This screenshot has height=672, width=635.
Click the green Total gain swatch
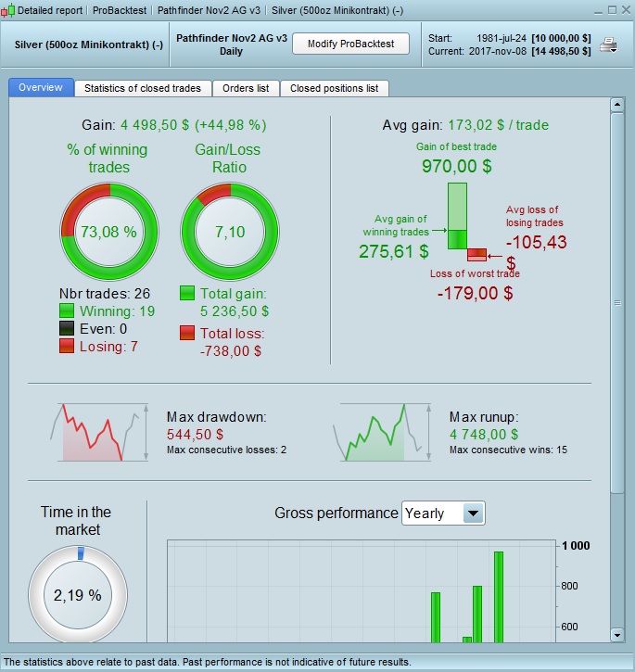[x=187, y=293]
